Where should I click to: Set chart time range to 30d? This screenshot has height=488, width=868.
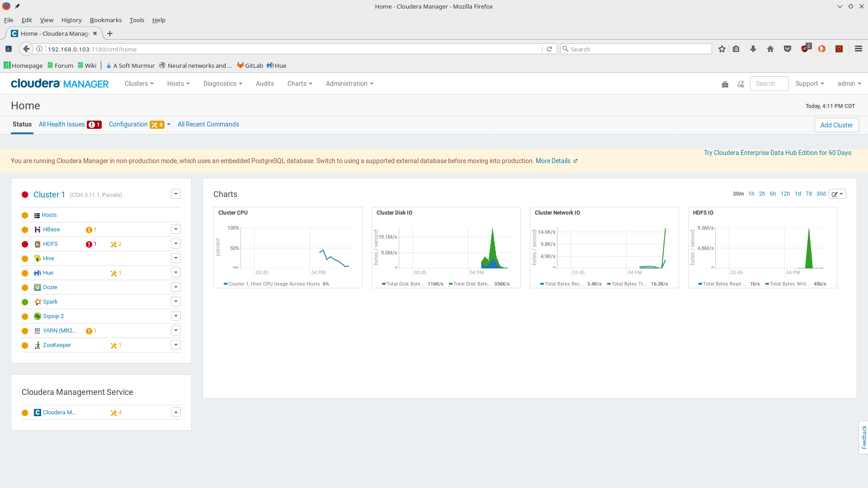click(821, 194)
